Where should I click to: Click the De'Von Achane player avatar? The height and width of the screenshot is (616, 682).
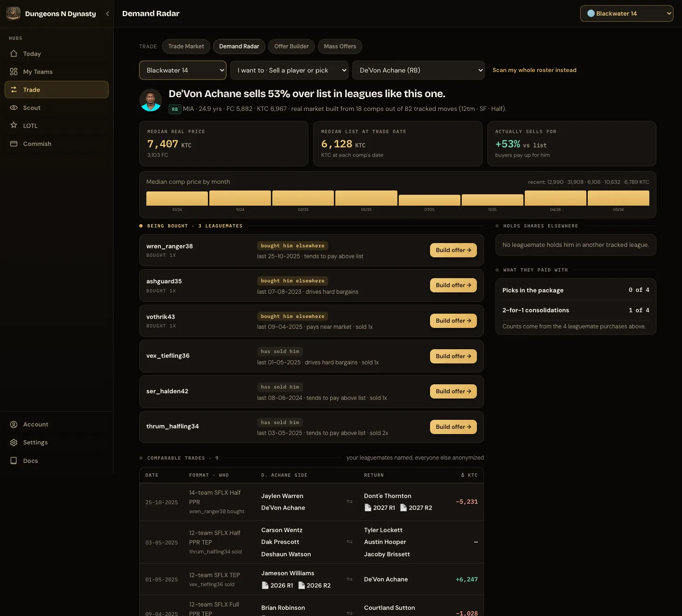click(x=151, y=100)
